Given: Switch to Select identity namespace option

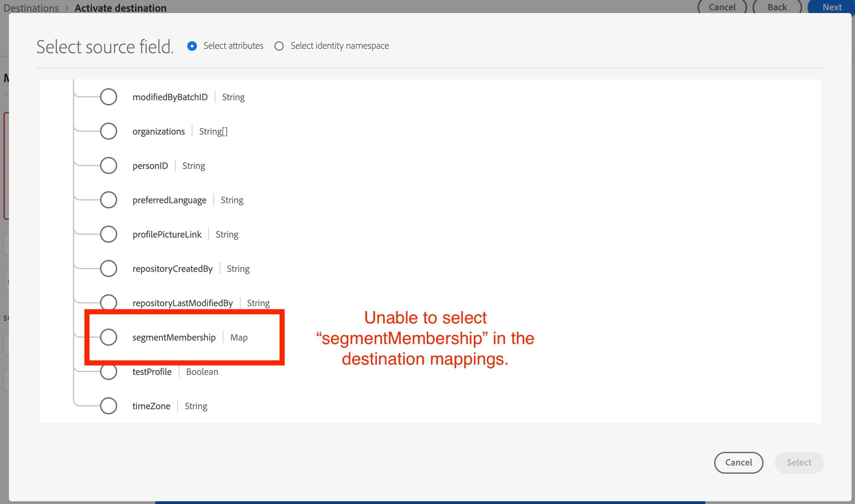Looking at the screenshot, I should click(x=279, y=46).
